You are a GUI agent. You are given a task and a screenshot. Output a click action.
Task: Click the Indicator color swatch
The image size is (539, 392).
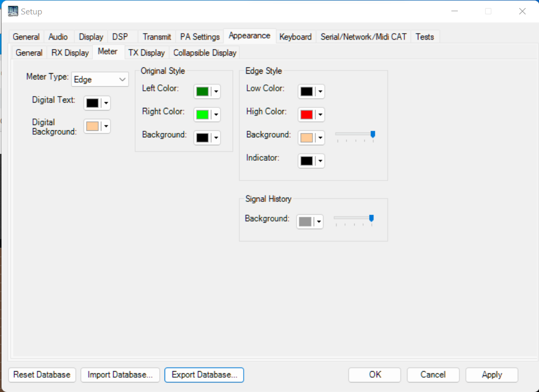(x=306, y=161)
